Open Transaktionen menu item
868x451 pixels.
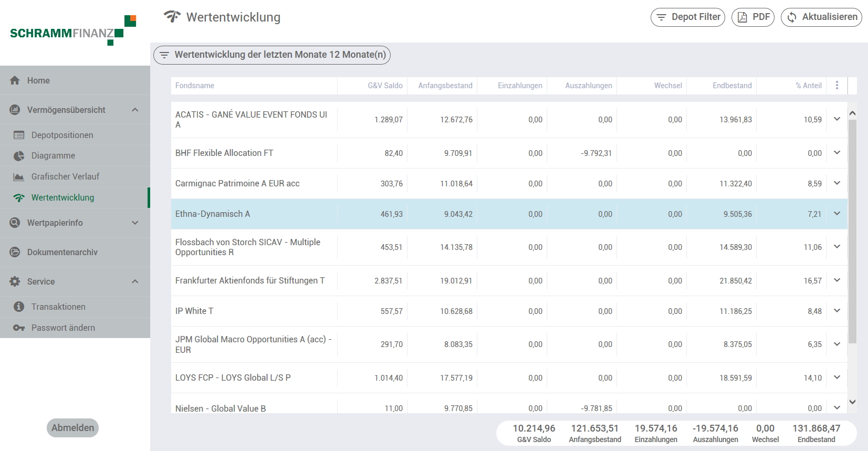[x=75, y=307]
